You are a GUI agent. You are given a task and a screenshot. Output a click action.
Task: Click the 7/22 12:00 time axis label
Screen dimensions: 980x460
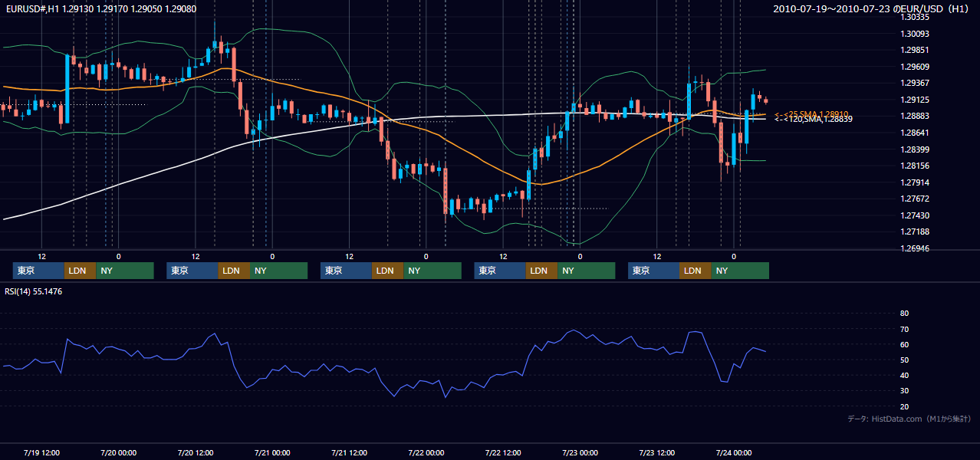tap(503, 452)
